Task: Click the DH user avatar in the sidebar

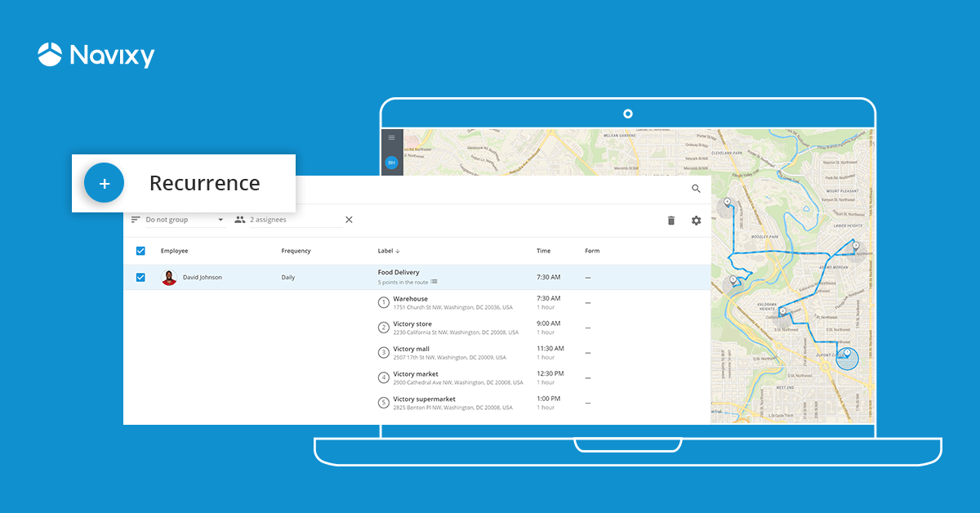Action: pyautogui.click(x=391, y=163)
